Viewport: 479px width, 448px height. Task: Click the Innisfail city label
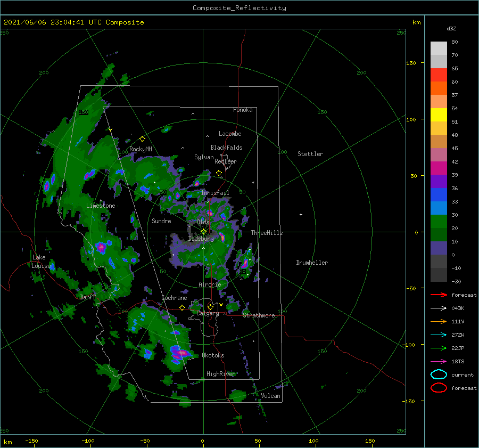click(x=215, y=193)
